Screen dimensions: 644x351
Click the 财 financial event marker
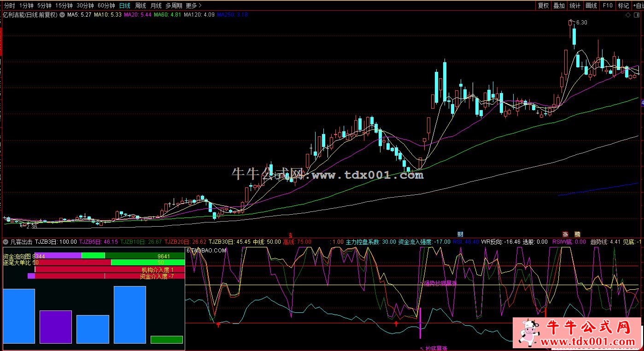(460, 234)
